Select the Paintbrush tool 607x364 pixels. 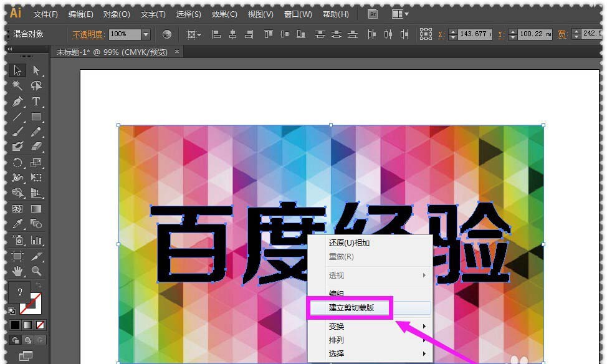coord(17,132)
